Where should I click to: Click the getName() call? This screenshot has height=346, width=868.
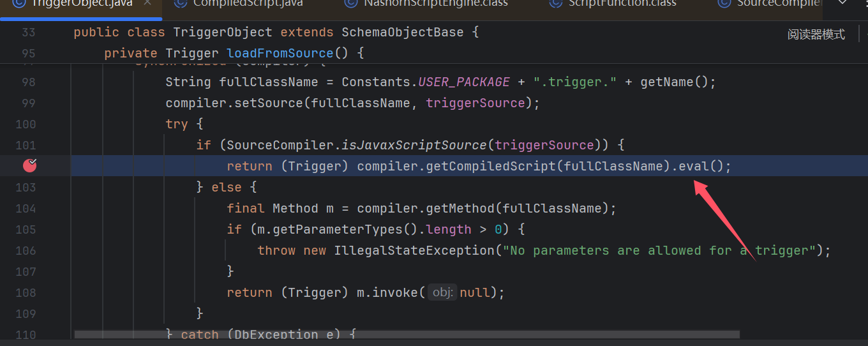click(x=675, y=82)
